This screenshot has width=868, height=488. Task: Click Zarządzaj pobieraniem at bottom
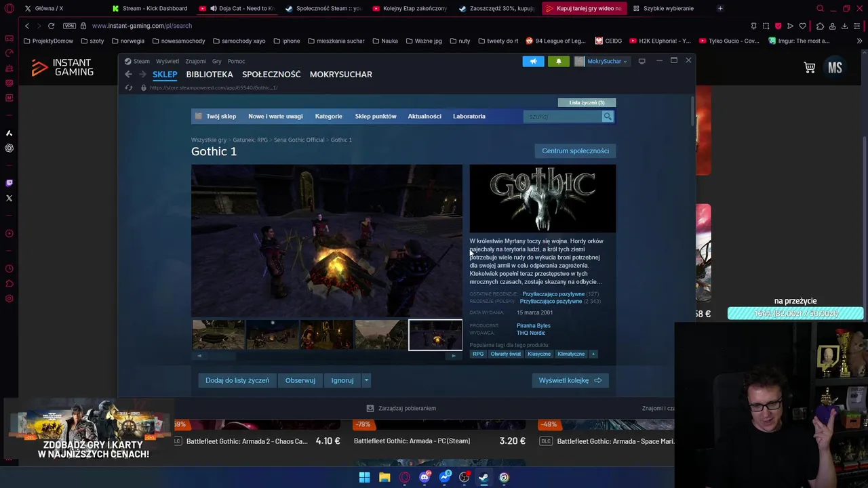pos(401,408)
